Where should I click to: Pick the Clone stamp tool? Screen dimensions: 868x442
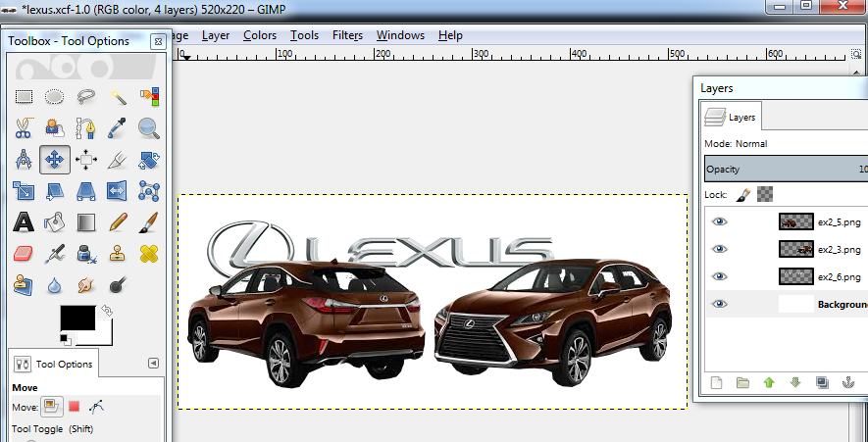[x=118, y=254]
